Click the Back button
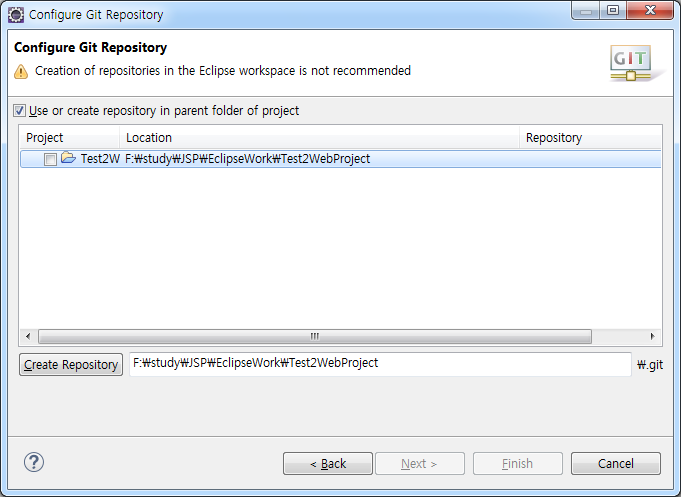The width and height of the screenshot is (681, 497). (328, 464)
